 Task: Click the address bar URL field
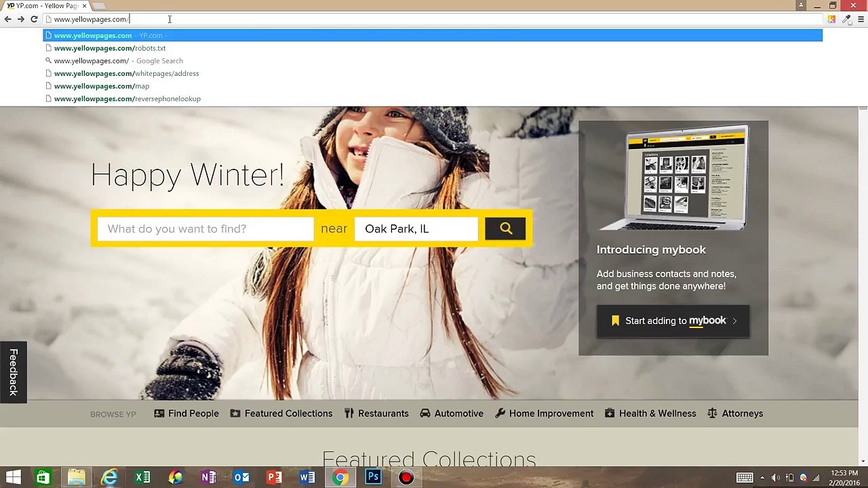(433, 19)
